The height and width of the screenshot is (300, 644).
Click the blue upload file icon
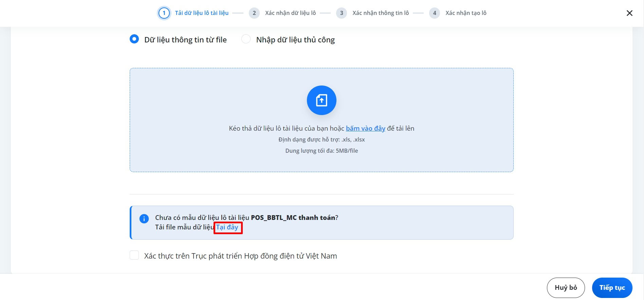click(x=321, y=100)
